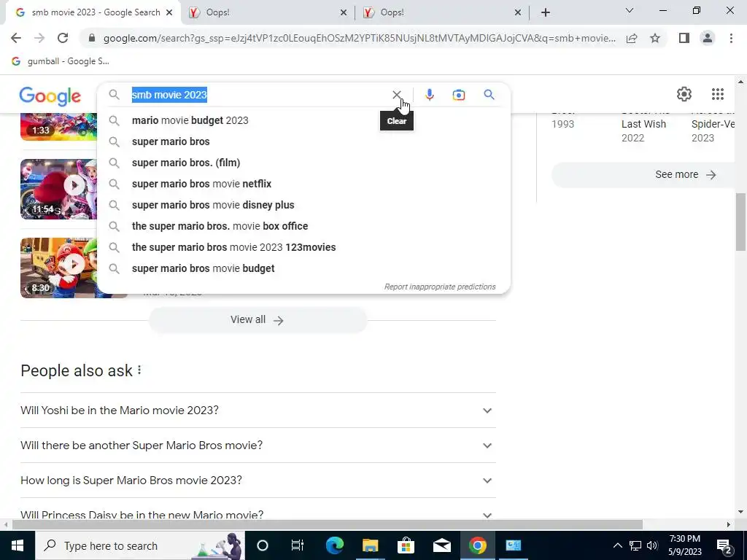Expand 'How long is Super Mario Bros movie 2023?'
The width and height of the screenshot is (747, 560).
coord(258,480)
